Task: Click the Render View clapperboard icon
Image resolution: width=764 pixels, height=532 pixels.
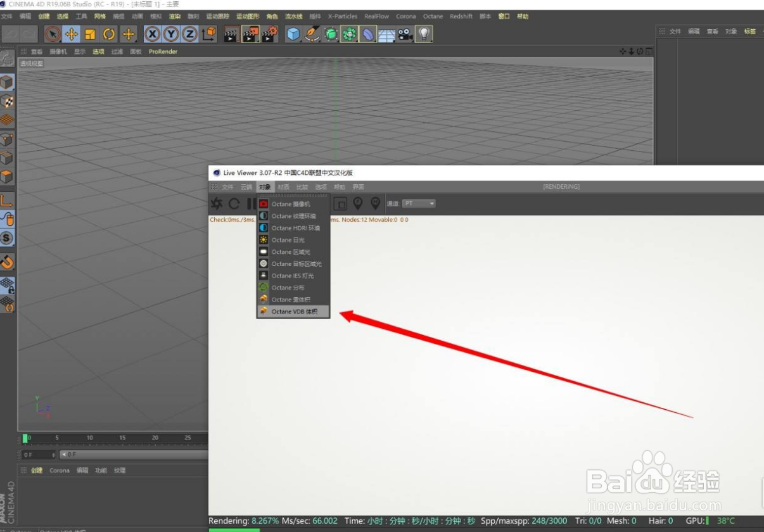Action: 231,34
